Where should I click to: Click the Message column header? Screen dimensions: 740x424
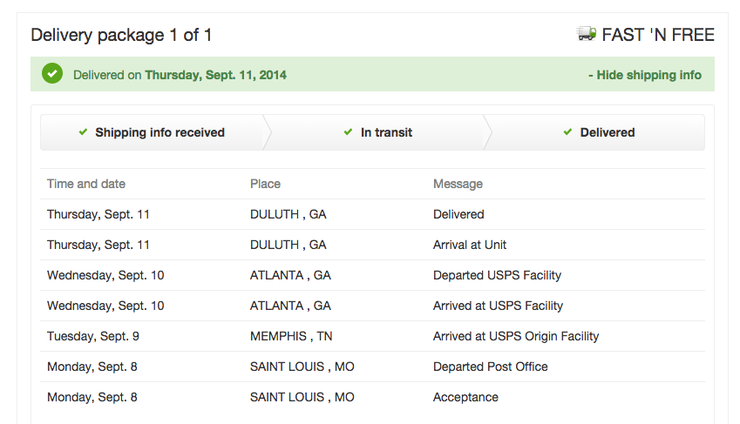coord(458,184)
